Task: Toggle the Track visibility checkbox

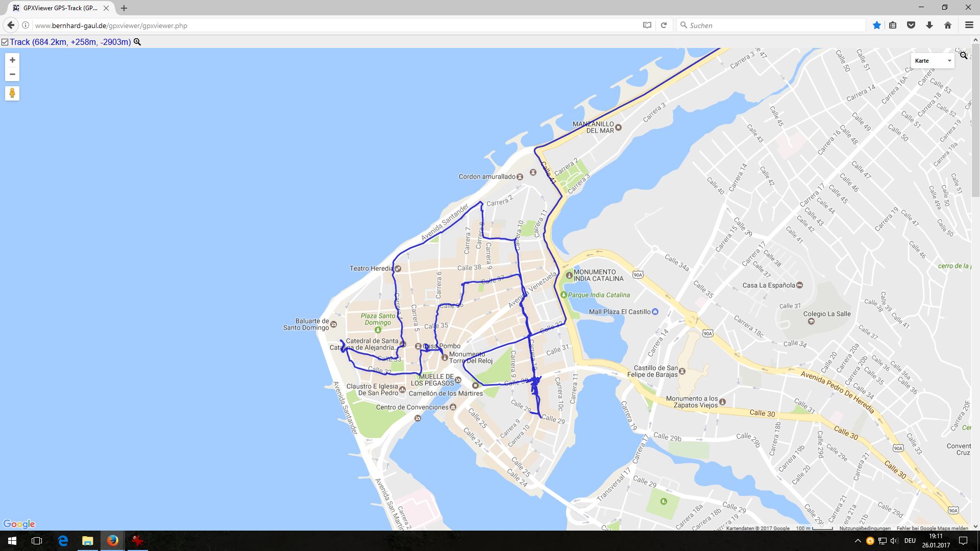Action: pos(5,42)
